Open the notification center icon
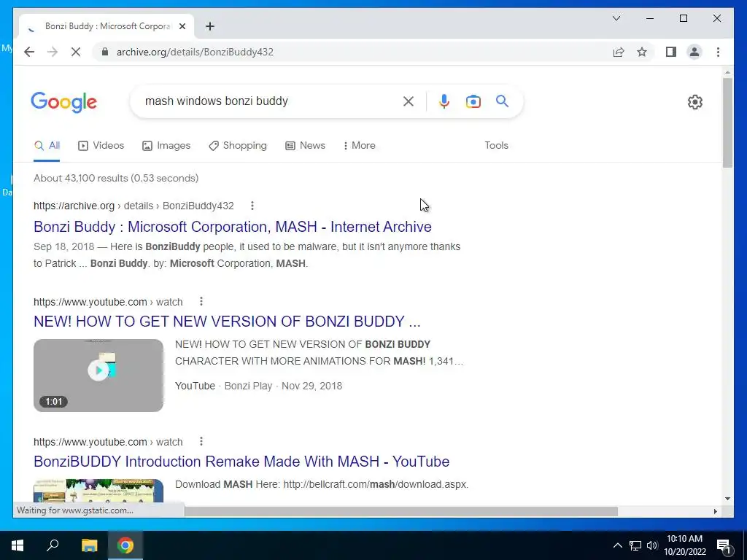The image size is (747, 560). [724, 546]
